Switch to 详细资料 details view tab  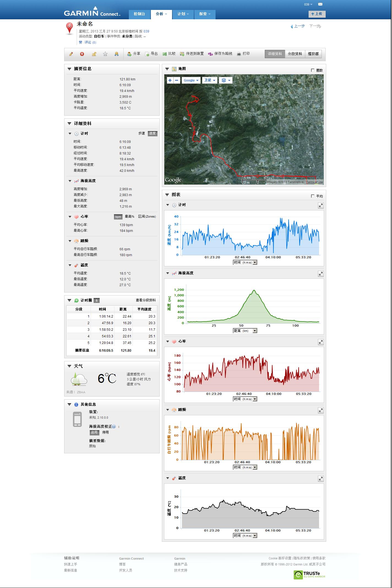[x=275, y=54]
